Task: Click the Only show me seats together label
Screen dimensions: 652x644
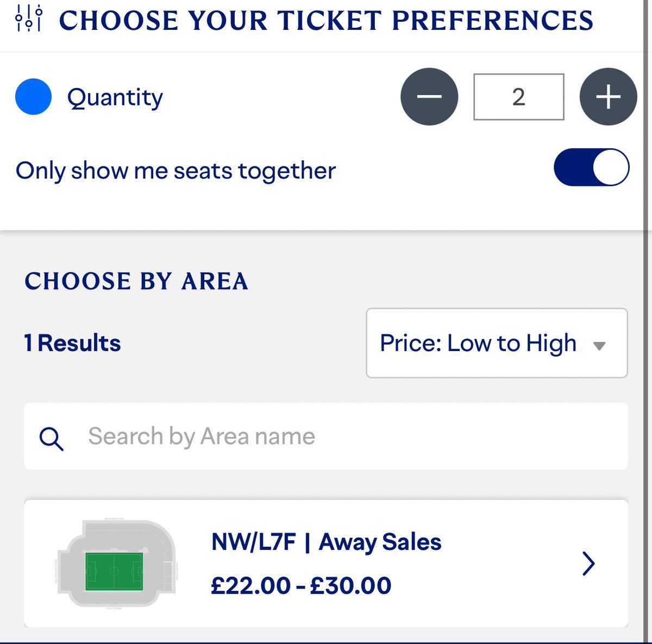Action: click(x=175, y=171)
